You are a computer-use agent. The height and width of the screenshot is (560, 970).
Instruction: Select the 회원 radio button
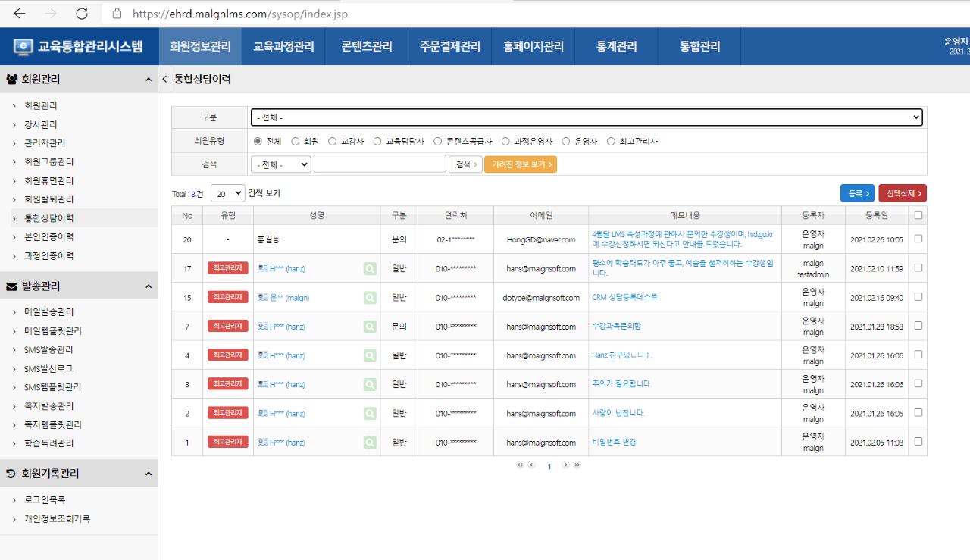(x=296, y=142)
